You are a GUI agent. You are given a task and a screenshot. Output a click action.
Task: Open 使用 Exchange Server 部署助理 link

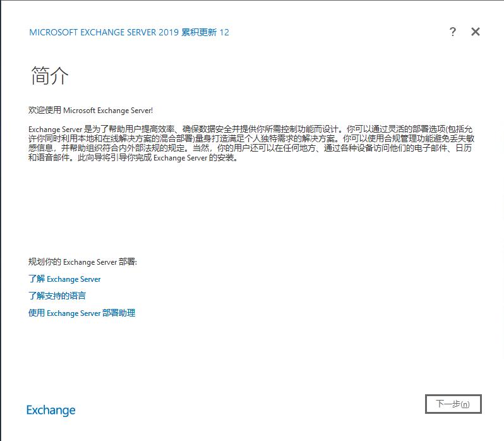[81, 313]
